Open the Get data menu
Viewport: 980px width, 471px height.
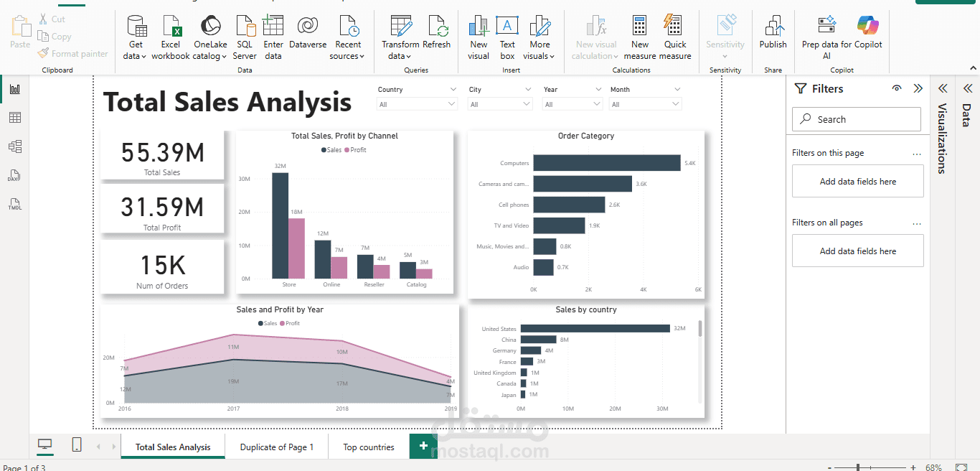pyautogui.click(x=135, y=37)
